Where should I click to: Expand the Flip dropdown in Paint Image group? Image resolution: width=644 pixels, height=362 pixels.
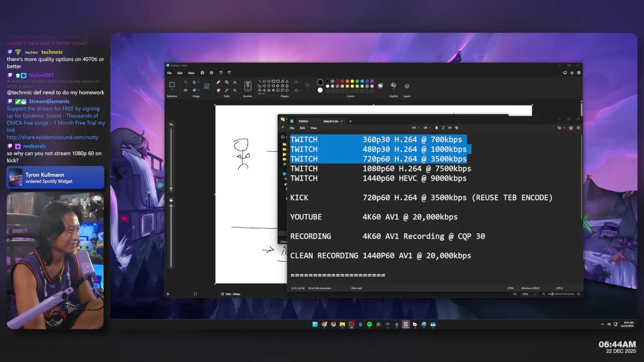pyautogui.click(x=199, y=90)
